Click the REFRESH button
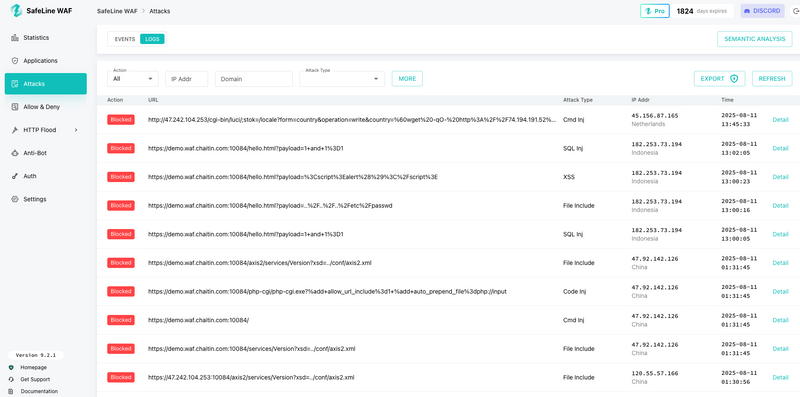The image size is (800, 397). click(772, 79)
